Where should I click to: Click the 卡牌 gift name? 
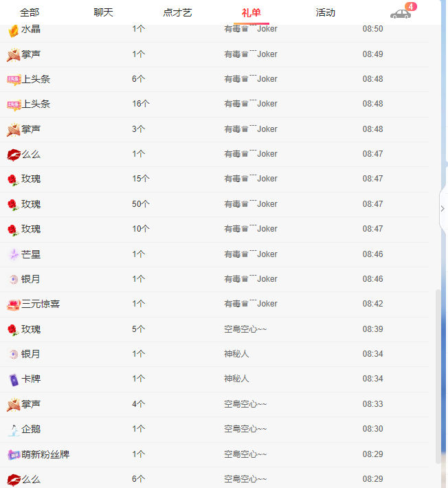click(31, 379)
